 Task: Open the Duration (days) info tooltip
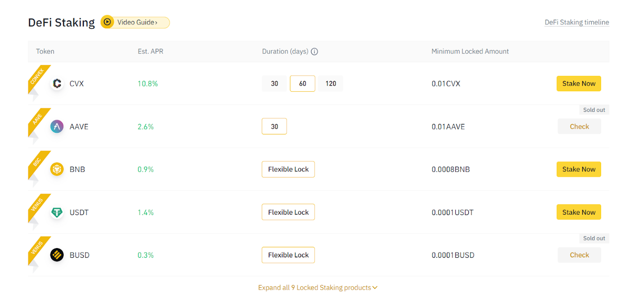(x=314, y=51)
